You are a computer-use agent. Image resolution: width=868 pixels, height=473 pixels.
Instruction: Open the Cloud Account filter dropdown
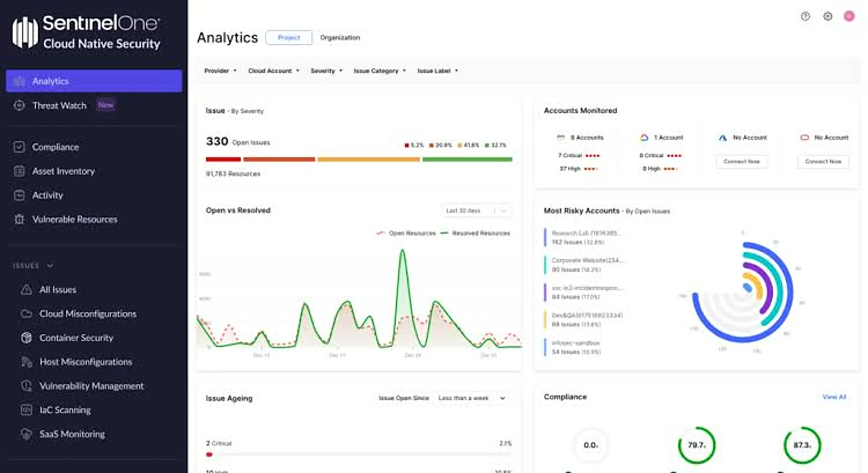(x=274, y=71)
